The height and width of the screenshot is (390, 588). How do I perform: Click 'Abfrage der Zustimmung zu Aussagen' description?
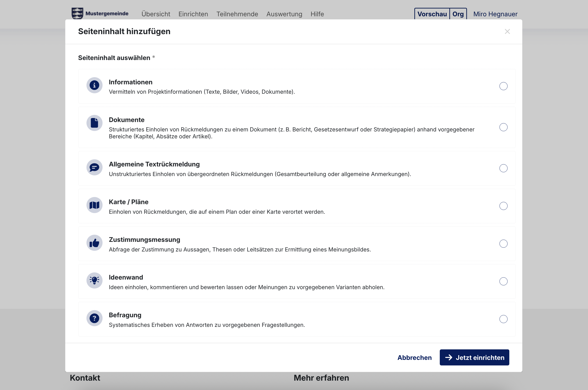[x=240, y=249]
